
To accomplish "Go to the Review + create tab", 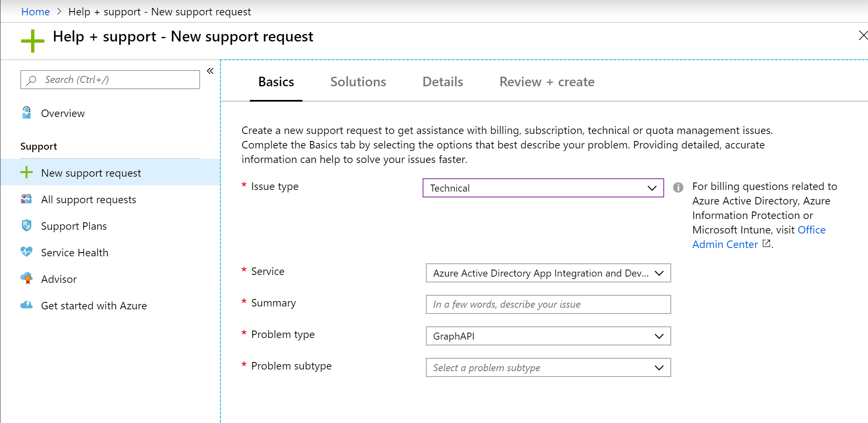I will (x=546, y=82).
